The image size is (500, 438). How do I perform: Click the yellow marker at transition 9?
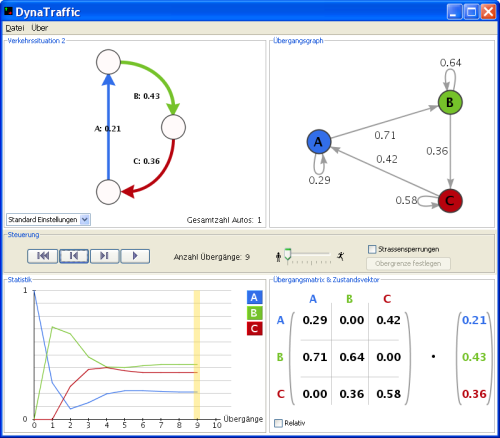click(197, 355)
